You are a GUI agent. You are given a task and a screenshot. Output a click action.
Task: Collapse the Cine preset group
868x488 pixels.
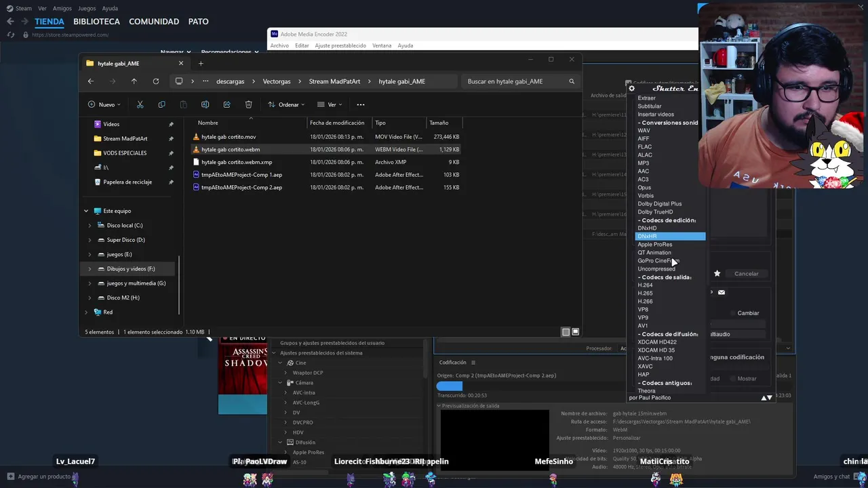[x=280, y=363]
